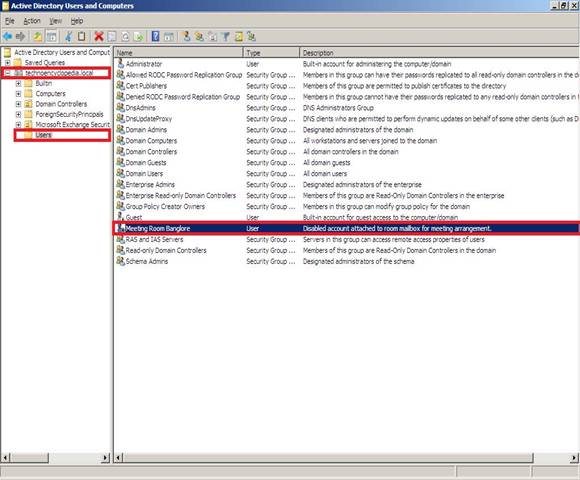This screenshot has height=480, width=580.
Task: Select the Enterprise Admins group
Action: tap(346, 184)
